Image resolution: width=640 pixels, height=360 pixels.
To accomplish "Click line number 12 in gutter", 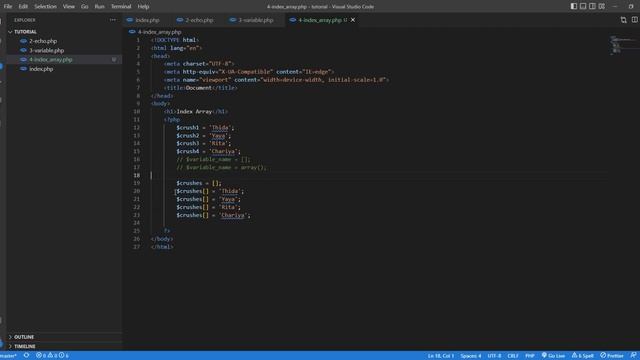I will (137, 128).
